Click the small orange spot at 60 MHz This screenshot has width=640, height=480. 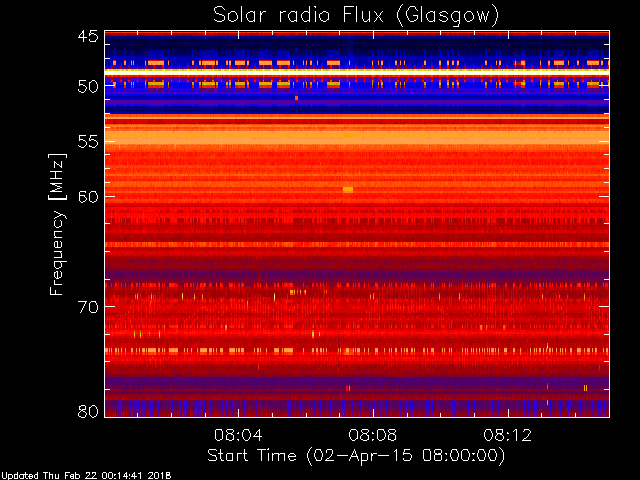348,189
